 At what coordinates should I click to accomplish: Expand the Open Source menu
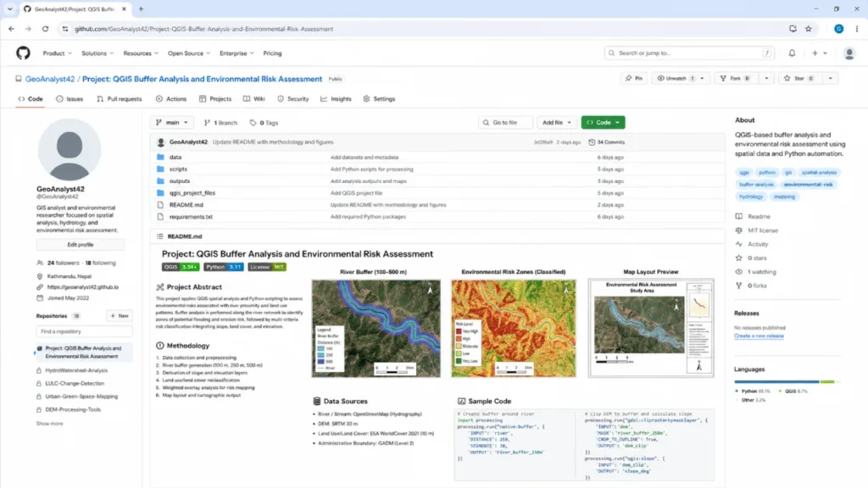coord(189,53)
